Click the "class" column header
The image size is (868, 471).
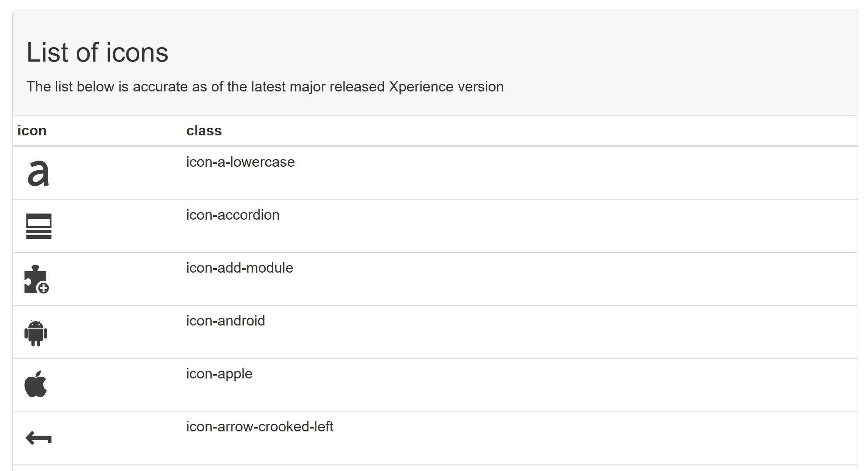point(204,130)
